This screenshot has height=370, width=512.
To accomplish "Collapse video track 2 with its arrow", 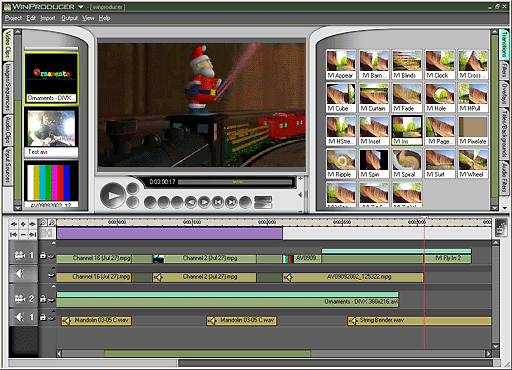I will [x=53, y=286].
